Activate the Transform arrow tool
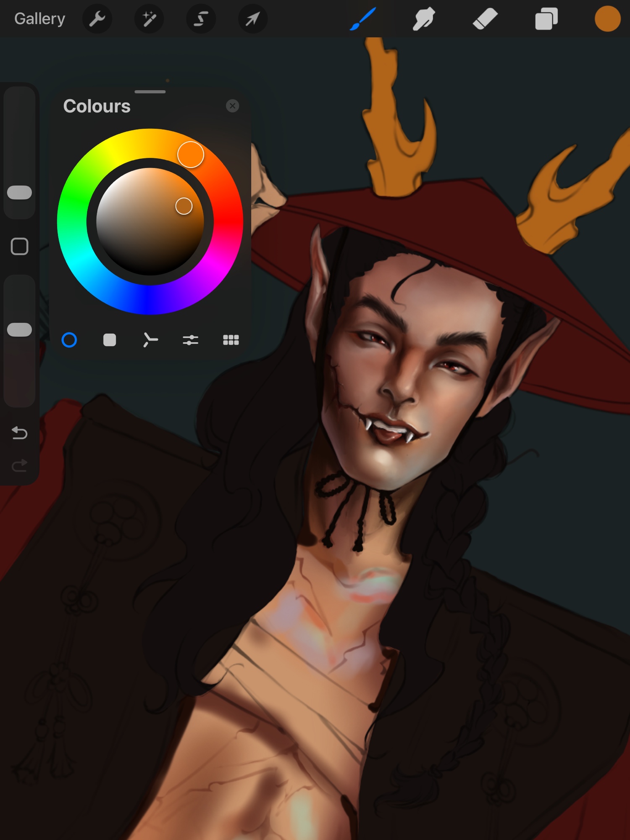 click(x=252, y=19)
